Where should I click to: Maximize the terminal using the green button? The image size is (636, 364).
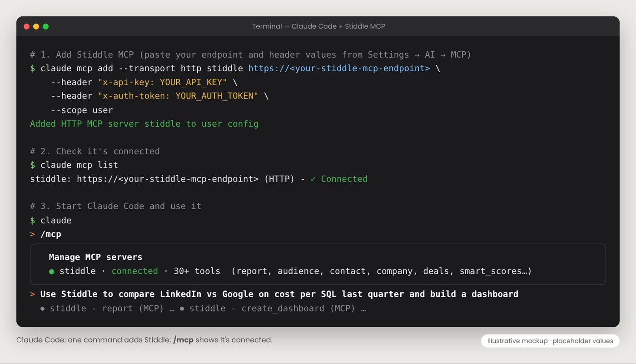pos(45,26)
